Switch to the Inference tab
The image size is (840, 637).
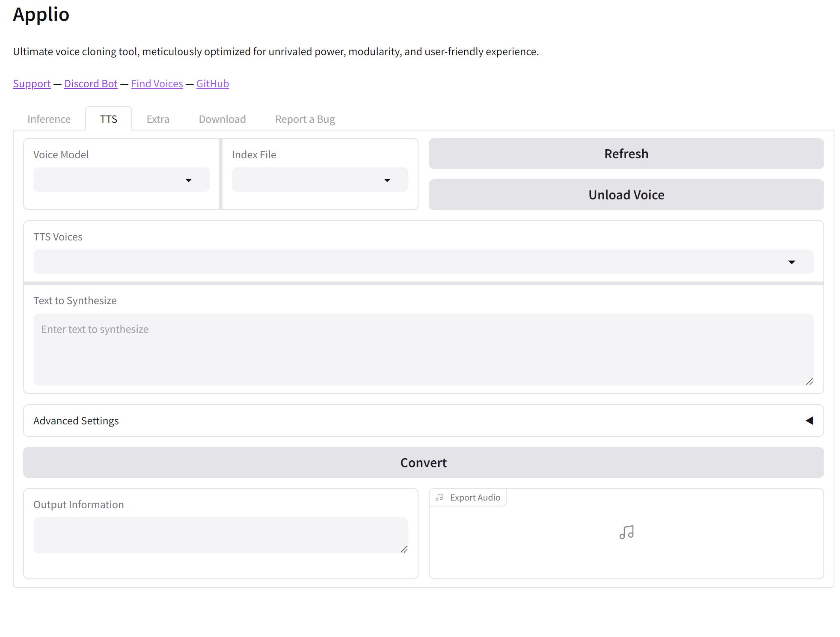(x=49, y=119)
